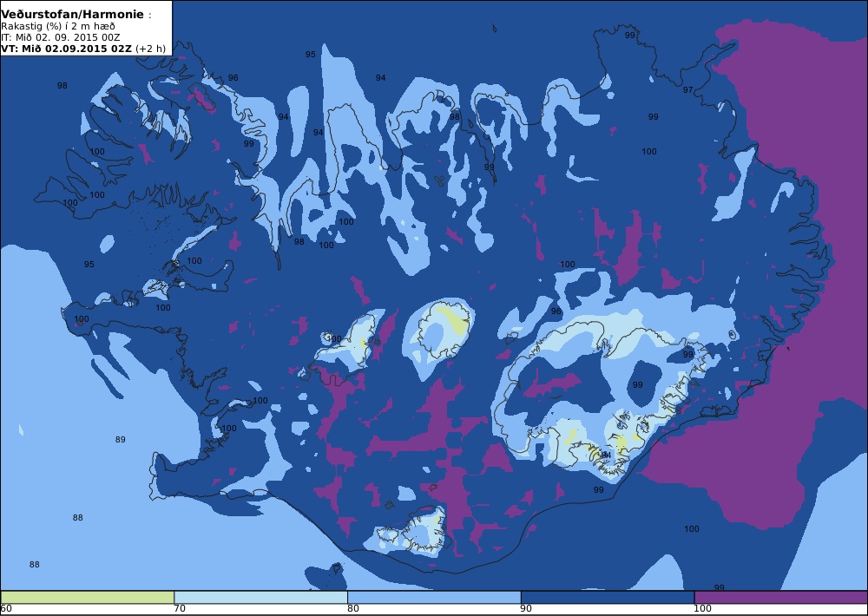
Task: Click the pale blue 70–80 legend swatch
Action: point(260,597)
